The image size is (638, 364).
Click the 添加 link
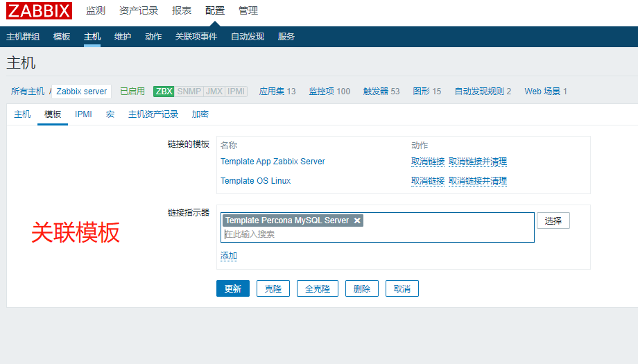[x=229, y=256]
